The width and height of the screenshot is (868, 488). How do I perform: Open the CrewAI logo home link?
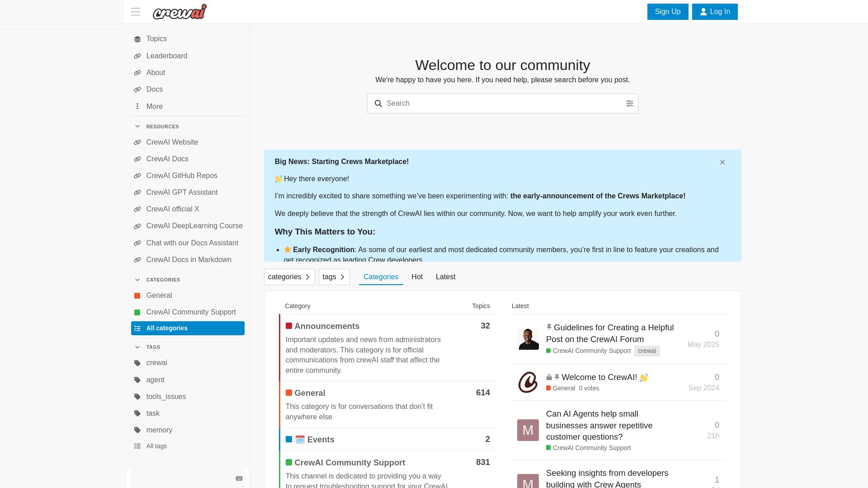click(x=179, y=12)
